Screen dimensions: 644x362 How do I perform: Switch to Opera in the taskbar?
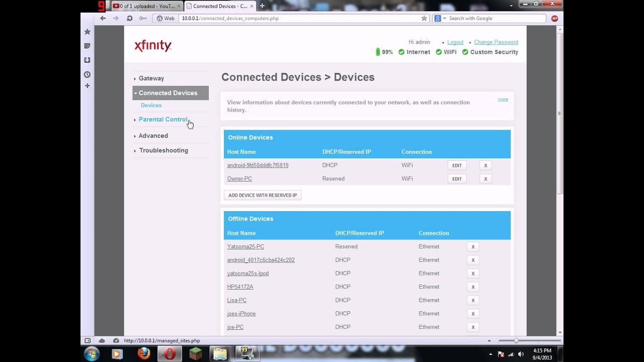tap(170, 354)
